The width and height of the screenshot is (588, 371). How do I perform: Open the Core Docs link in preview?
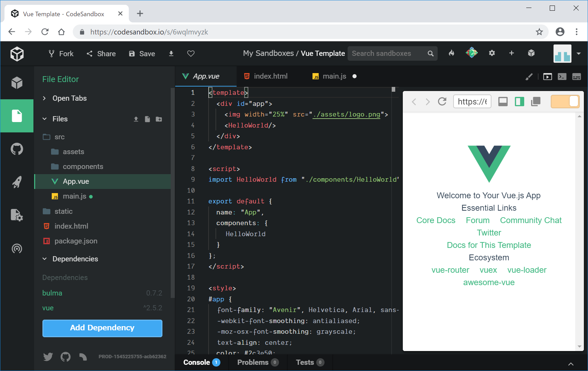click(x=436, y=220)
